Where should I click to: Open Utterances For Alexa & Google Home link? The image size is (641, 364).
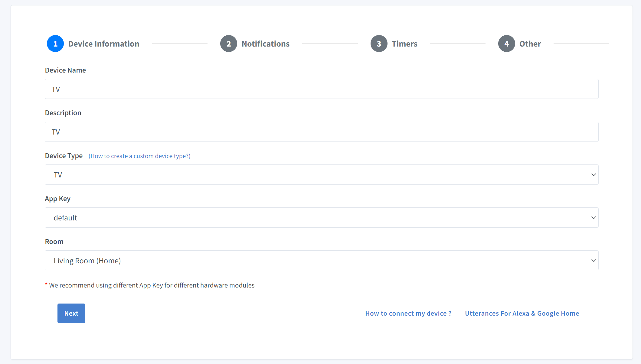click(522, 314)
